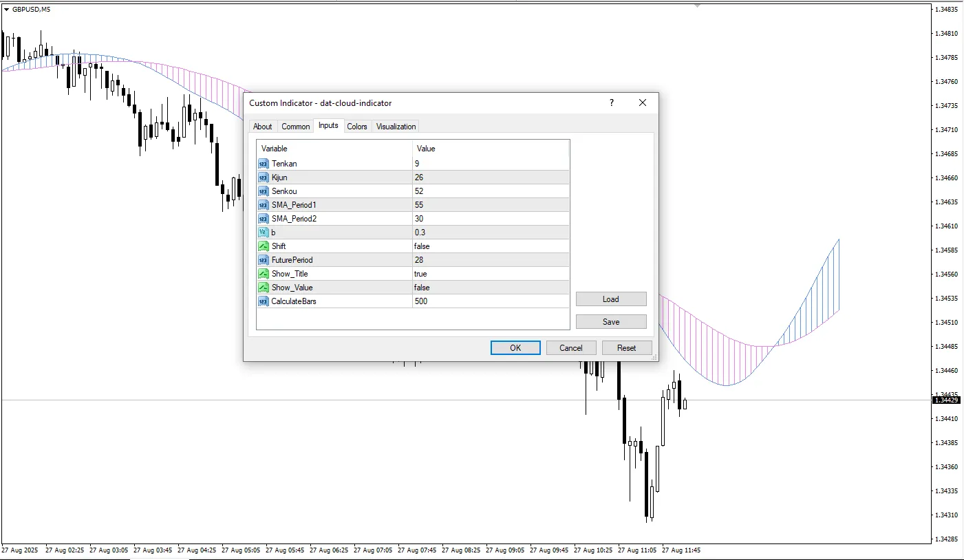Screen dimensions: 964x560
Task: Click the double-type icon beside b
Action: (x=264, y=233)
